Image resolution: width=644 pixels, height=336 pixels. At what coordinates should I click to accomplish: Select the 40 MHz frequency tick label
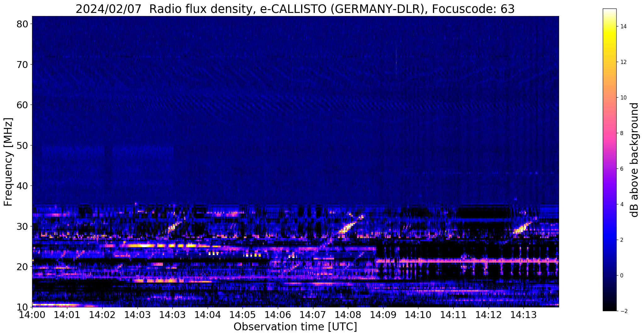(x=22, y=186)
